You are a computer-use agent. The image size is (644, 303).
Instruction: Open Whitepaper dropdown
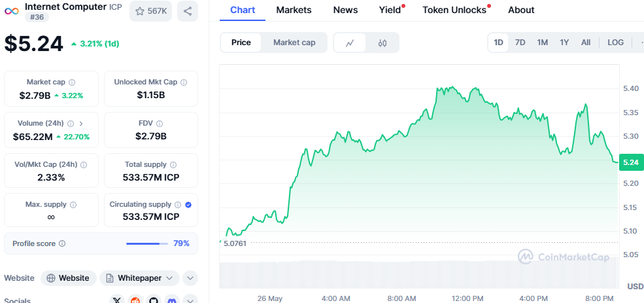pos(139,278)
